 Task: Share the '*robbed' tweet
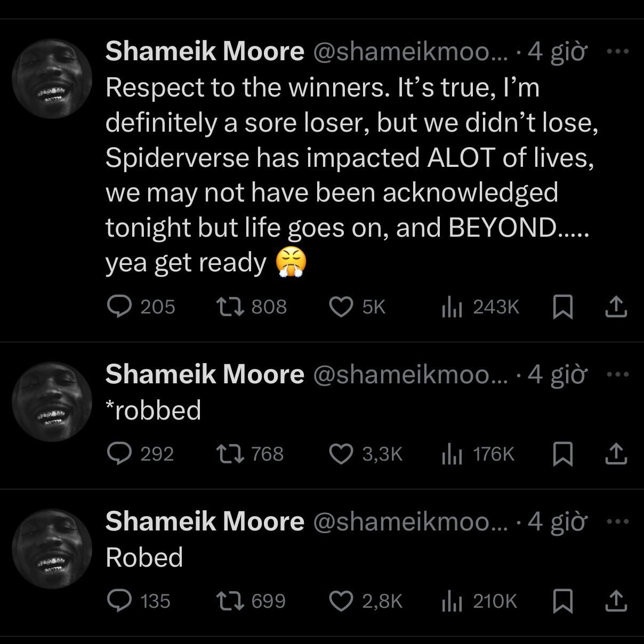[616, 454]
